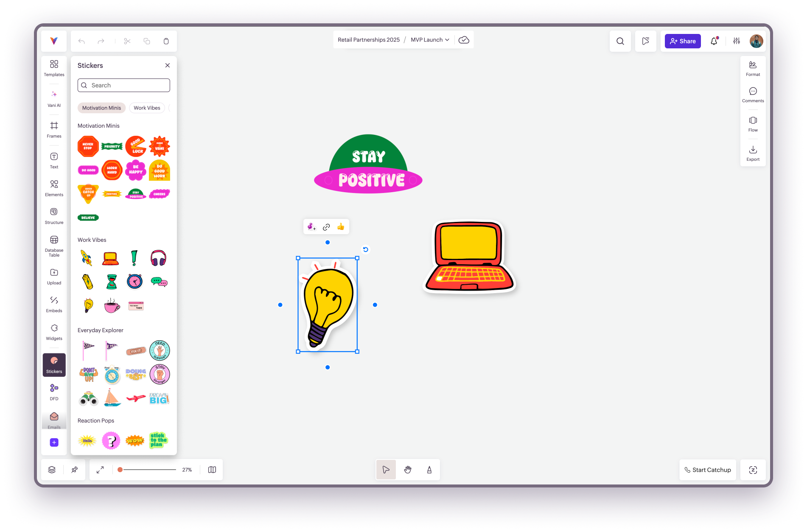Click the pin icon in bottom bar

(x=75, y=470)
